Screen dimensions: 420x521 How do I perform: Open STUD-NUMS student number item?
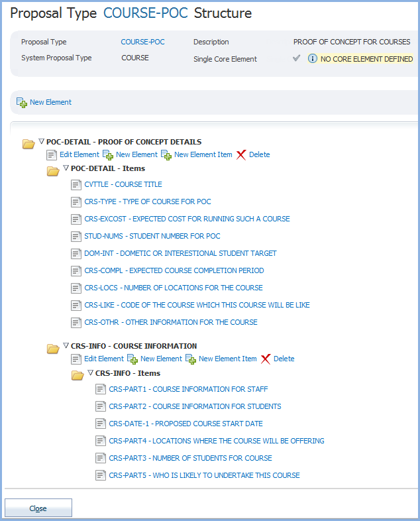coord(152,236)
